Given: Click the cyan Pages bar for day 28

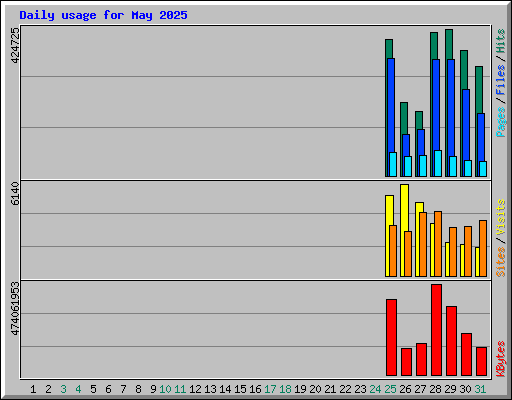Looking at the screenshot, I should click(x=438, y=163).
